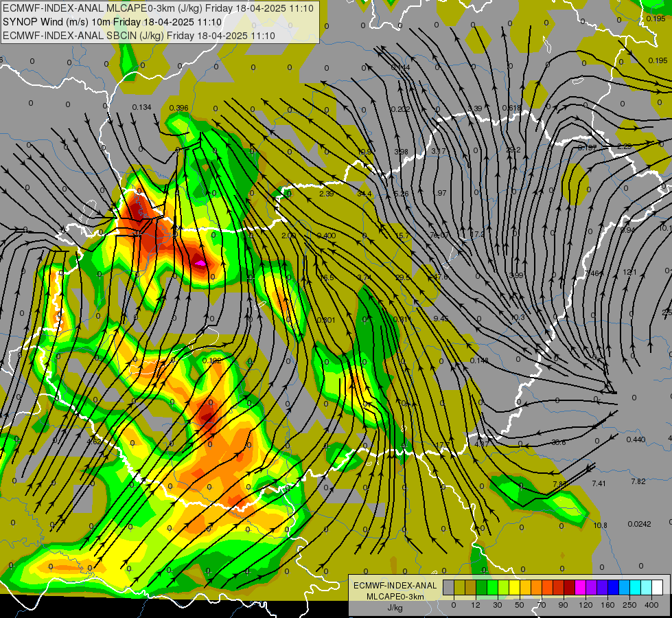672x618 pixels.
Task: Select the dark green legend swatch
Action: click(482, 588)
